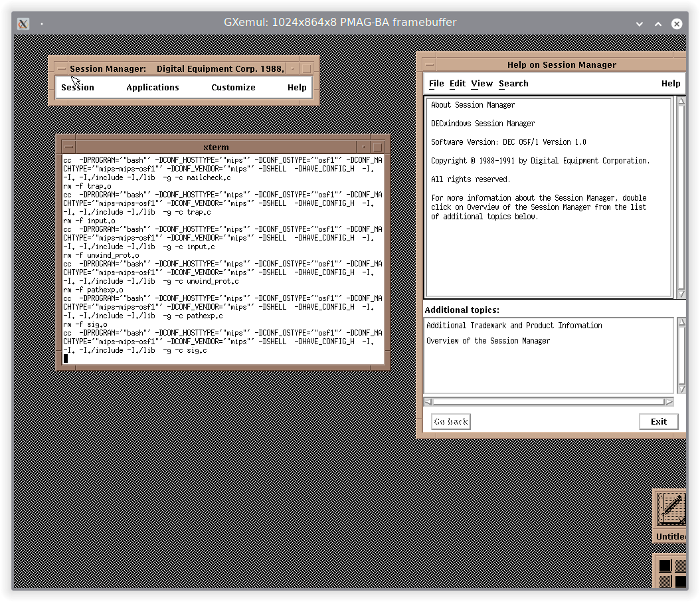Click the 'DECwindows Session Manager' line
Viewport: 700px width, 602px height.
483,124
